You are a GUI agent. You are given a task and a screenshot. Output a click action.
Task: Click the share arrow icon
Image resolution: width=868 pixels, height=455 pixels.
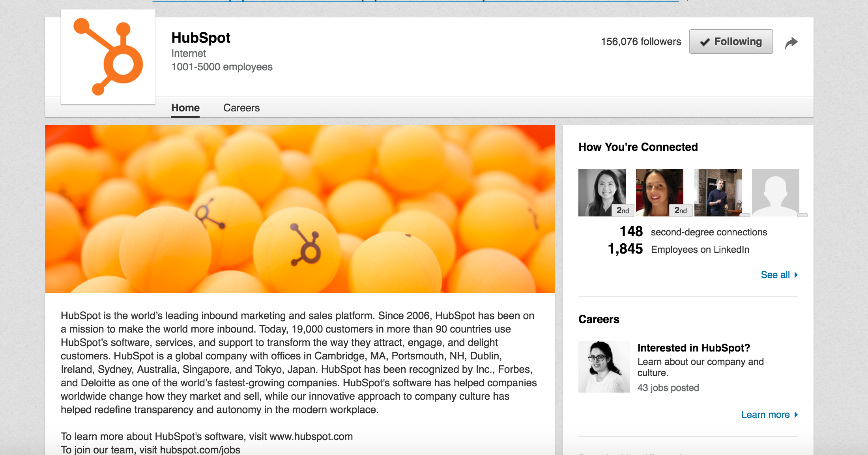(x=791, y=43)
